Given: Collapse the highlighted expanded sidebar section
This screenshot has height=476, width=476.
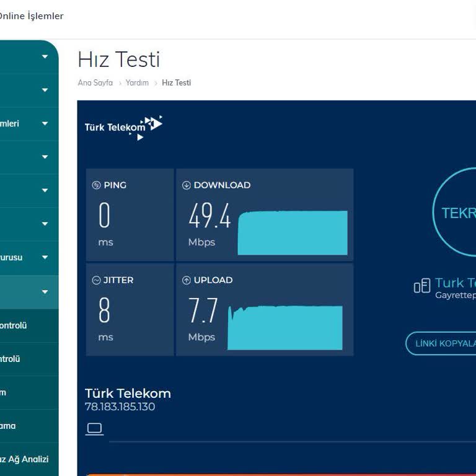Looking at the screenshot, I should tap(45, 291).
